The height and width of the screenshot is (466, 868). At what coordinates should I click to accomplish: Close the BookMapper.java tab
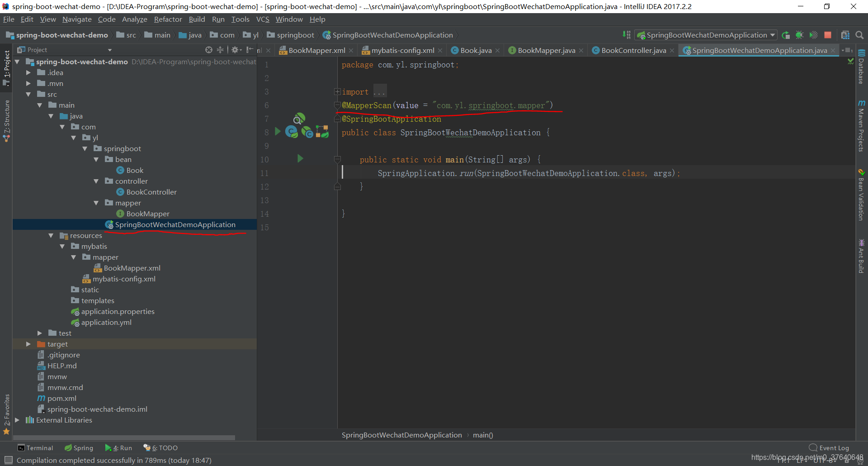tap(581, 51)
